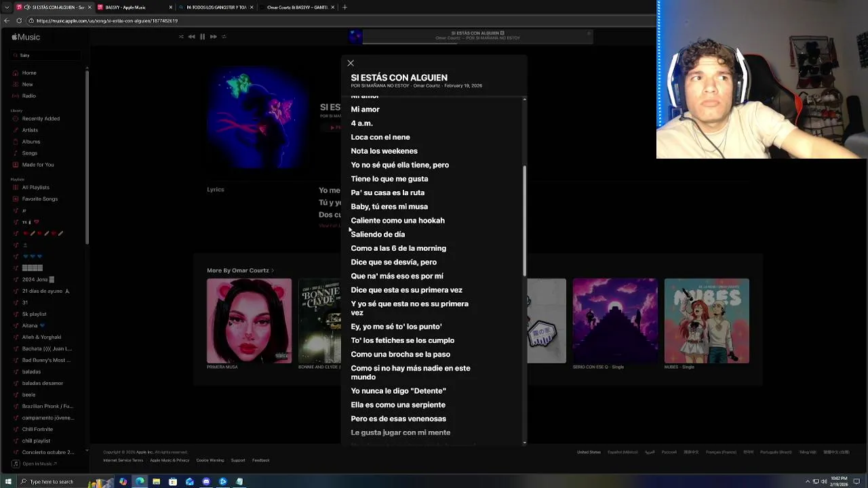The height and width of the screenshot is (488, 868).
Task: Toggle shuffle in the player controls
Action: (181, 37)
